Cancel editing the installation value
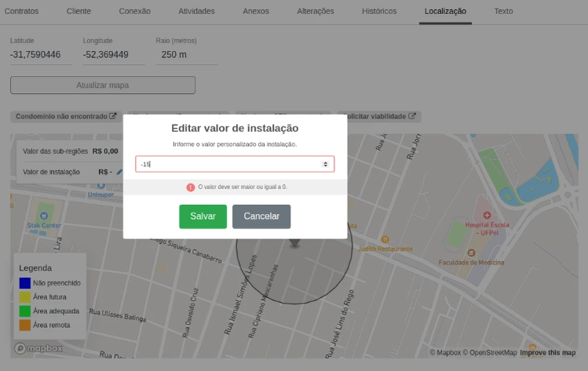 tap(261, 216)
